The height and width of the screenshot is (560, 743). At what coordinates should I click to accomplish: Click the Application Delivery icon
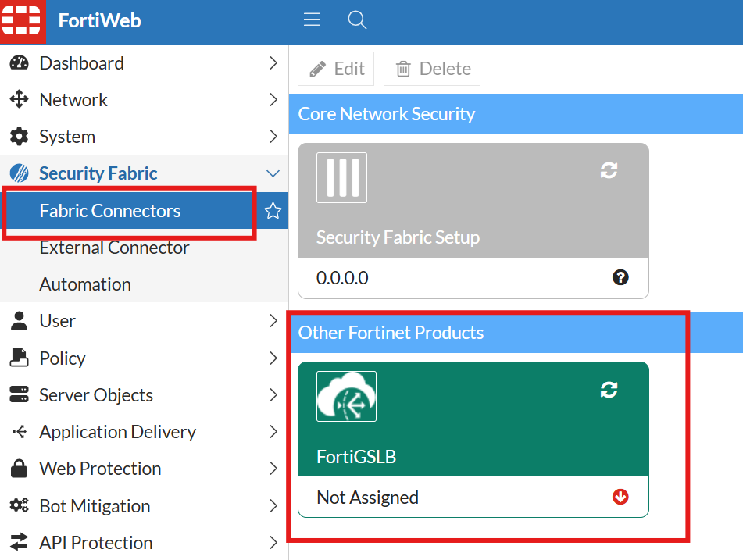click(19, 432)
